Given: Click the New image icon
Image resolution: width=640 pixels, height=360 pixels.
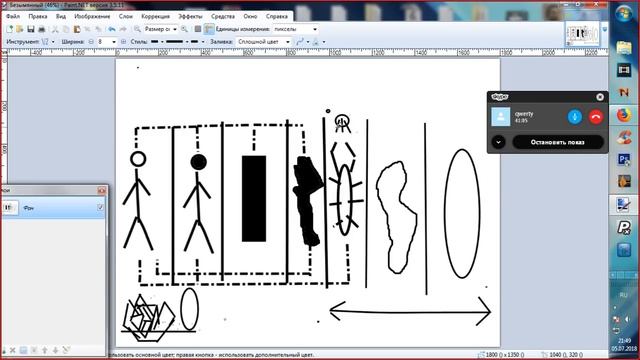Looking at the screenshot, I should [9, 29].
